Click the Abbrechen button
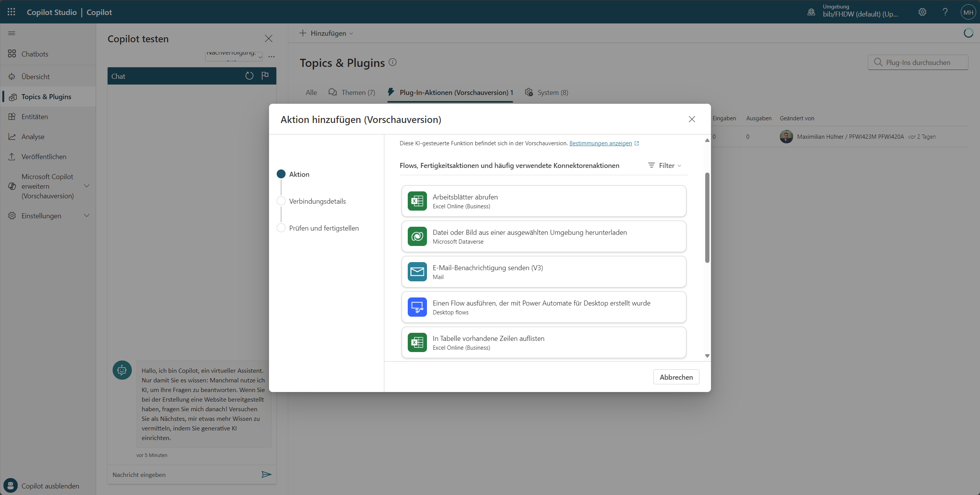Image resolution: width=980 pixels, height=495 pixels. pyautogui.click(x=676, y=377)
